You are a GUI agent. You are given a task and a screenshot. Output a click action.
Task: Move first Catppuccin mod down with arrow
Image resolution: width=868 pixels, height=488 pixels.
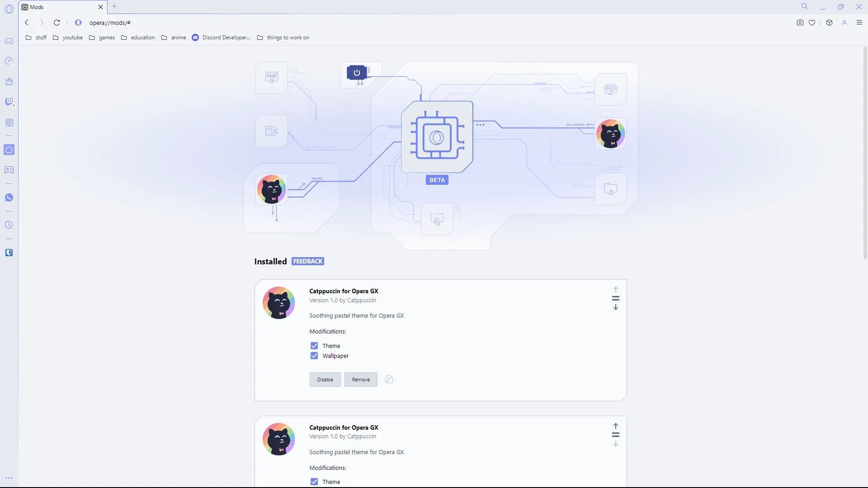click(x=615, y=307)
